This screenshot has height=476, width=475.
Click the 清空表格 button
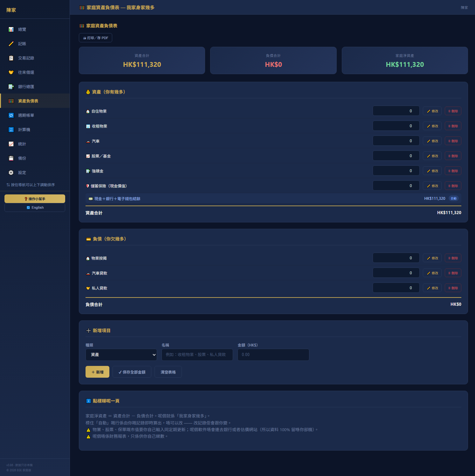pos(168,372)
